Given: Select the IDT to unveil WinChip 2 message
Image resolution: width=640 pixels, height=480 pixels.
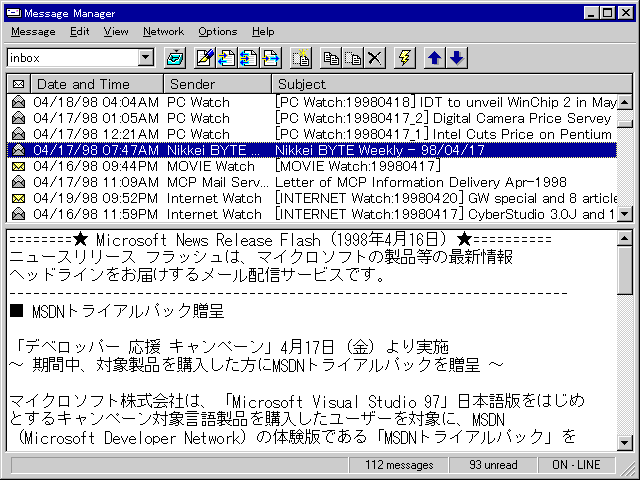Looking at the screenshot, I should pos(312,102).
